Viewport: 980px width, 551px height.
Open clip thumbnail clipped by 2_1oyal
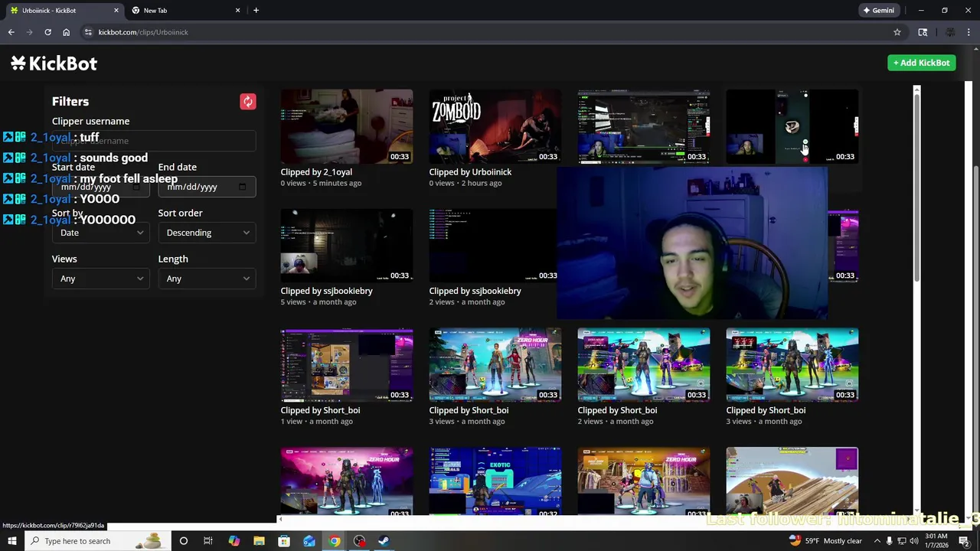click(x=347, y=126)
